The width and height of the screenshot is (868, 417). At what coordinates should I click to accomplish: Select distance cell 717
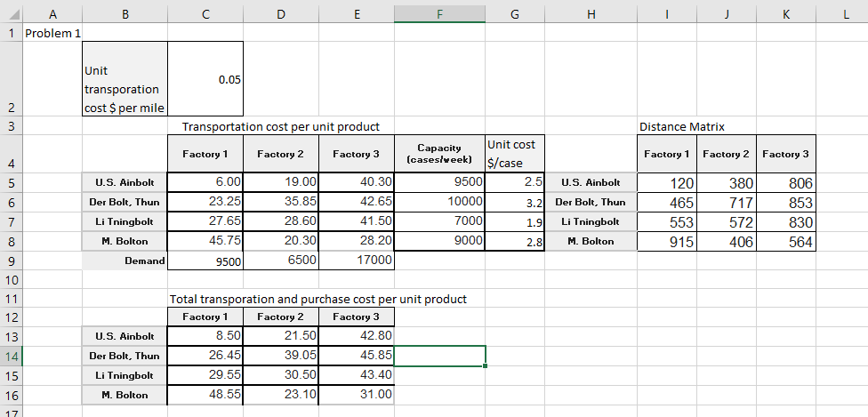point(727,202)
